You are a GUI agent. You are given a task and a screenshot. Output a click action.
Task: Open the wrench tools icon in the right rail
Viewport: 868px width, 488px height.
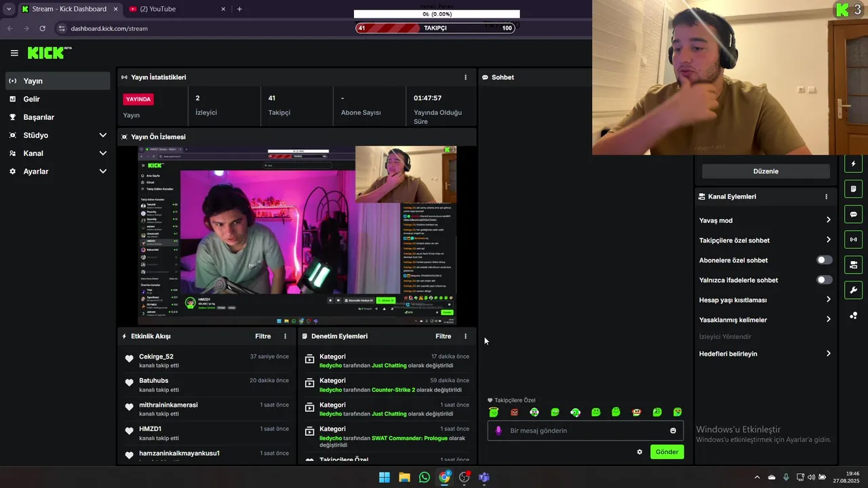(x=853, y=290)
